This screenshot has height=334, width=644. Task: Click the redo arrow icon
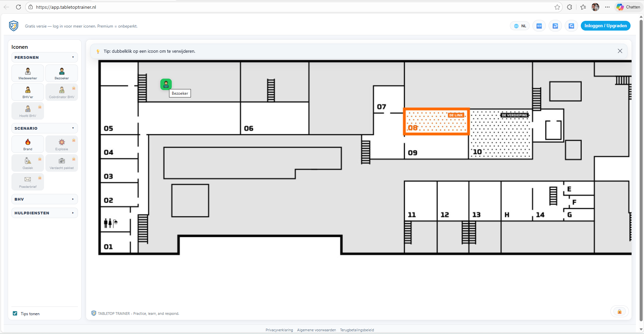(571, 26)
